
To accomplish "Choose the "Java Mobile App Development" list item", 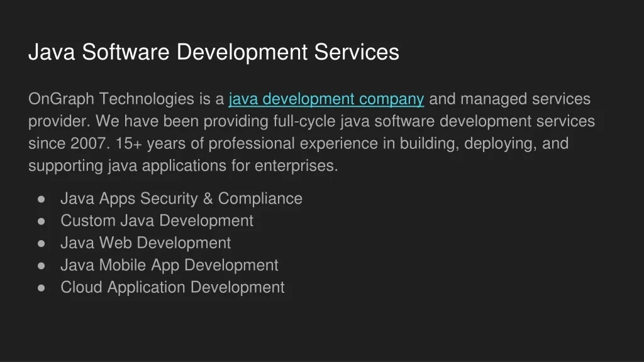I will 169,265.
